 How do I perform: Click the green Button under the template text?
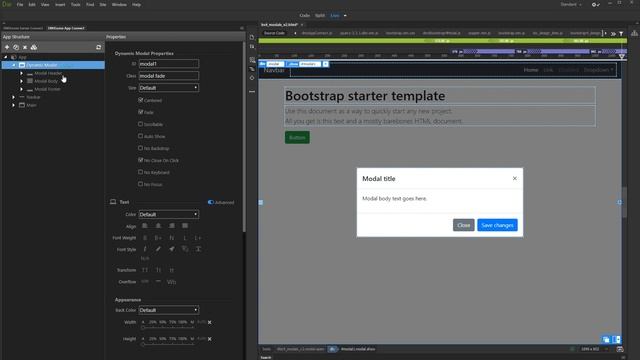(297, 138)
